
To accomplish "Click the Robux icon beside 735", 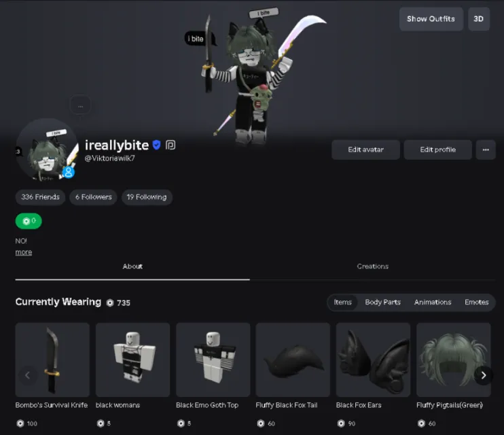I will coord(110,302).
